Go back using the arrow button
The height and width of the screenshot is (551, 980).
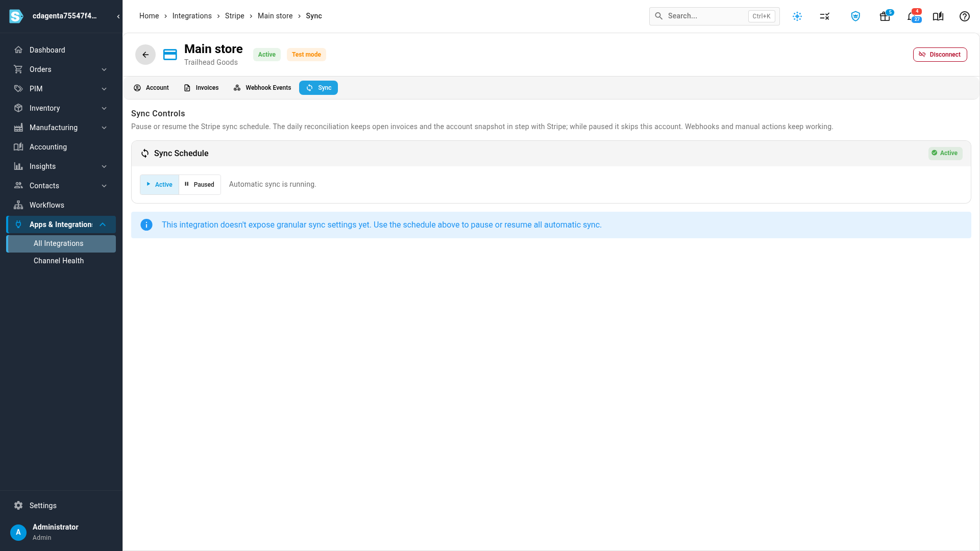(145, 55)
